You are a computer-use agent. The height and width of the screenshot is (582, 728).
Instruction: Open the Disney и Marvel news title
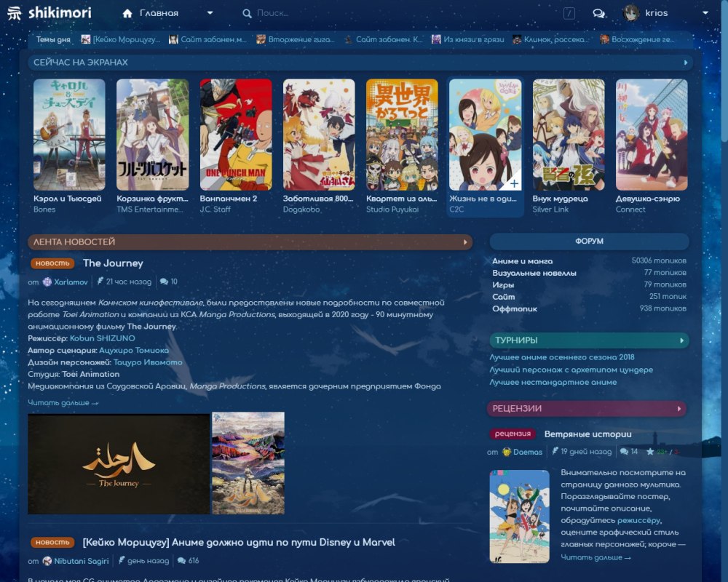(239, 542)
